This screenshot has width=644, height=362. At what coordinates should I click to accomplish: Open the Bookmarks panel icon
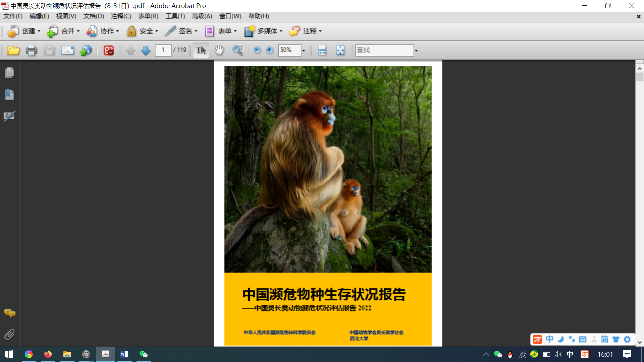point(9,95)
